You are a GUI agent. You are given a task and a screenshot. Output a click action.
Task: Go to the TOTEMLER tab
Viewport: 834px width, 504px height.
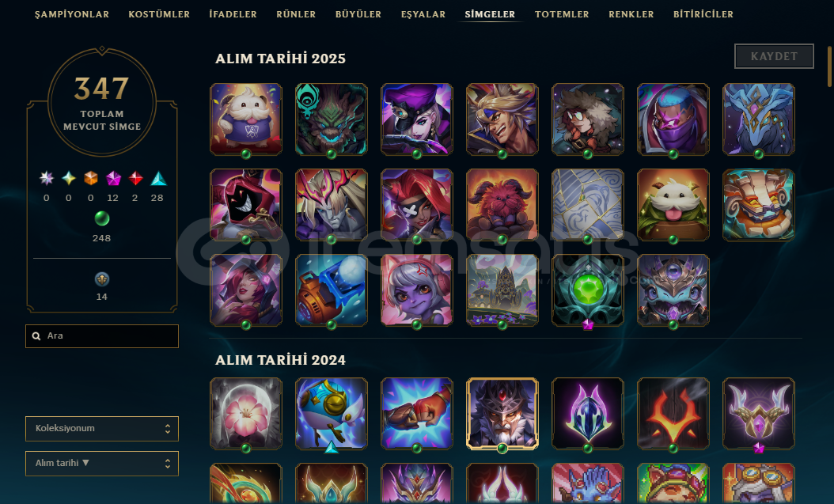[562, 14]
